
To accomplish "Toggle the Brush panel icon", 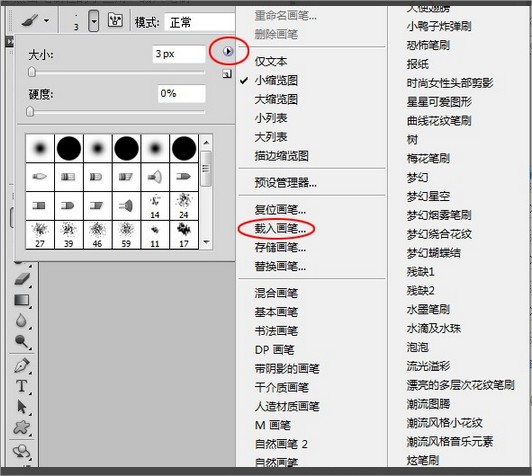I will tap(115, 20).
